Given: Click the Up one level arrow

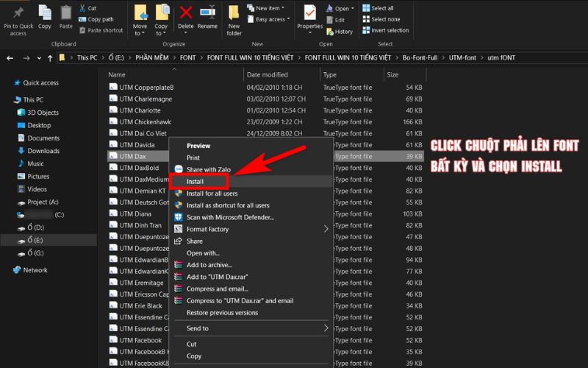Looking at the screenshot, I should click(50, 58).
